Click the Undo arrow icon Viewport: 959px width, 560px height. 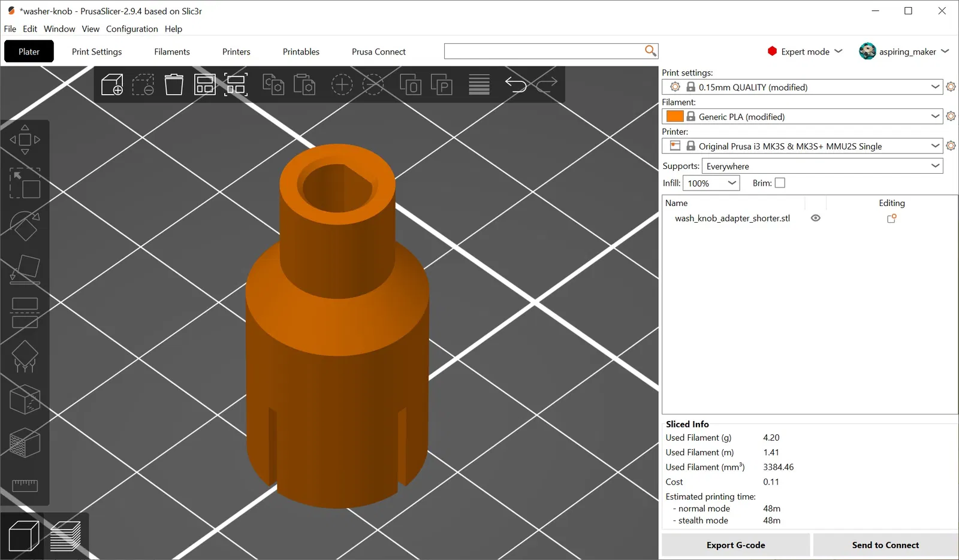[x=515, y=84]
